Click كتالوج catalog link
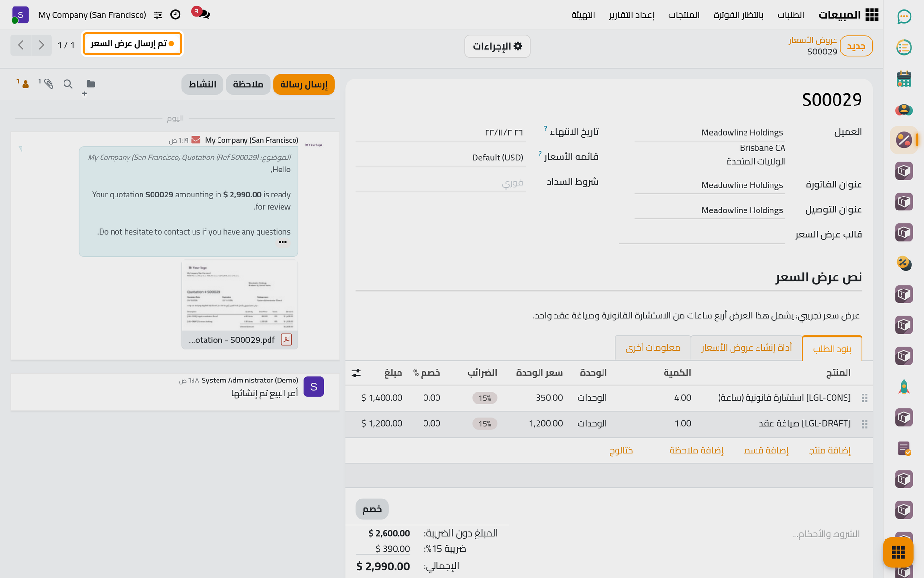 point(621,450)
